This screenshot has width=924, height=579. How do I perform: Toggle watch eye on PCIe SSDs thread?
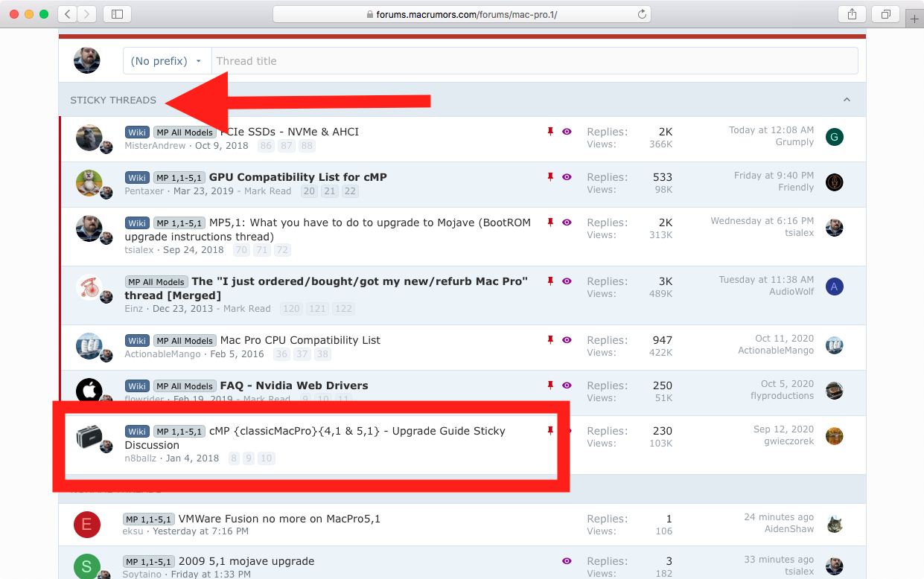(x=567, y=132)
